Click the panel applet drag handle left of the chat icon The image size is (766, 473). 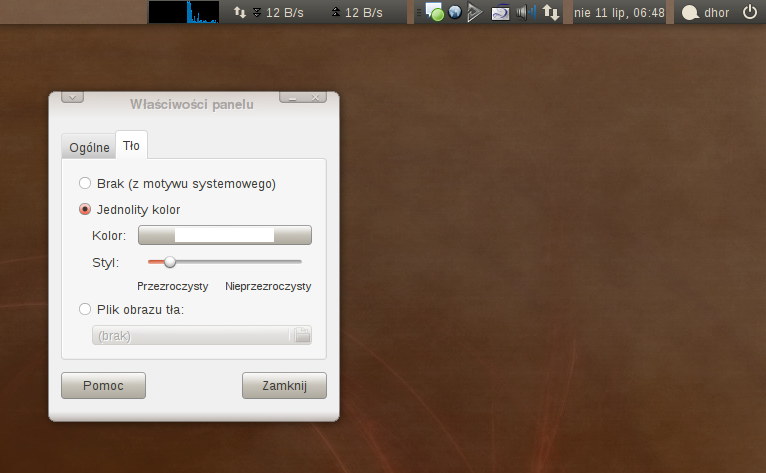pyautogui.click(x=419, y=12)
